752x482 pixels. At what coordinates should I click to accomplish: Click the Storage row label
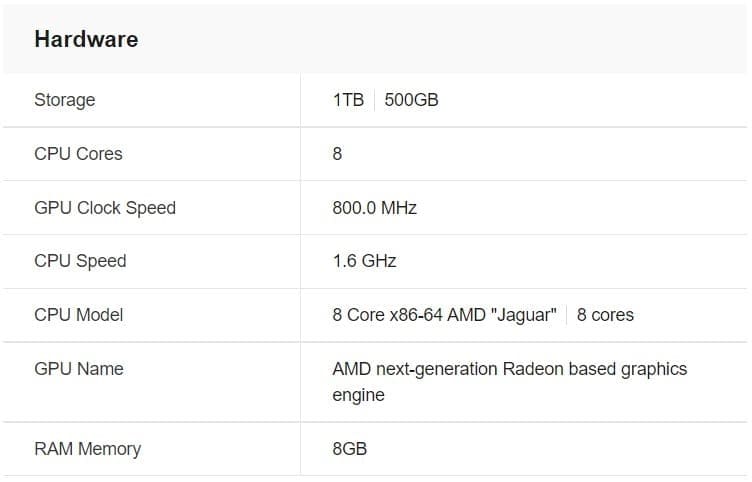(65, 100)
